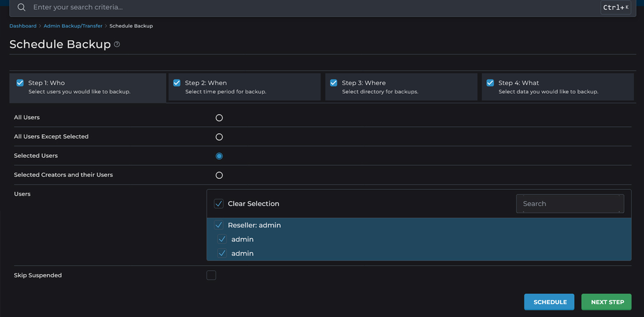
Task: Click the Schedule Backup help icon
Action: (117, 45)
